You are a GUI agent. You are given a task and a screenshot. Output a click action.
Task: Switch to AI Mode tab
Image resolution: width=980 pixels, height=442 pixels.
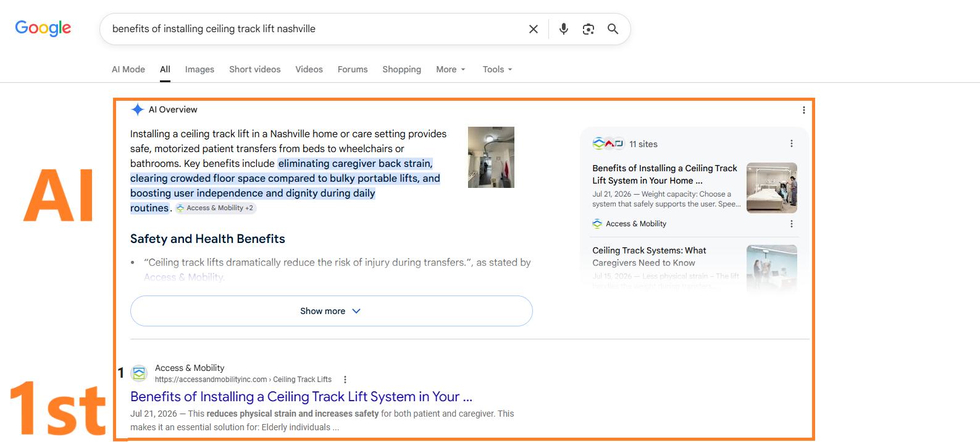click(128, 69)
